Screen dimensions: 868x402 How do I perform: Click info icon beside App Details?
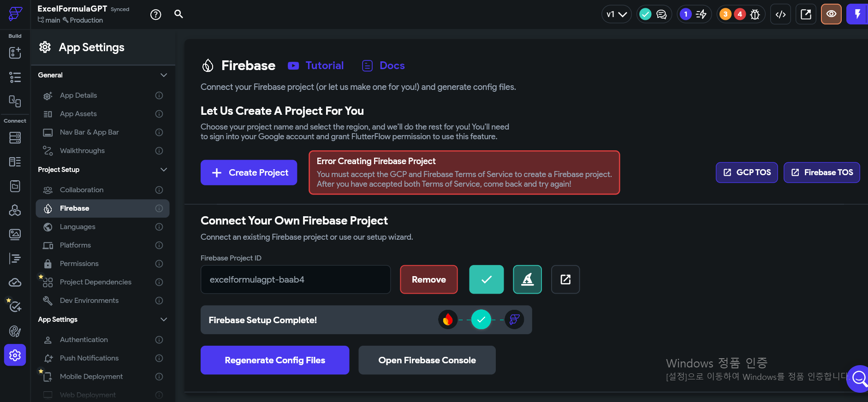coord(159,95)
